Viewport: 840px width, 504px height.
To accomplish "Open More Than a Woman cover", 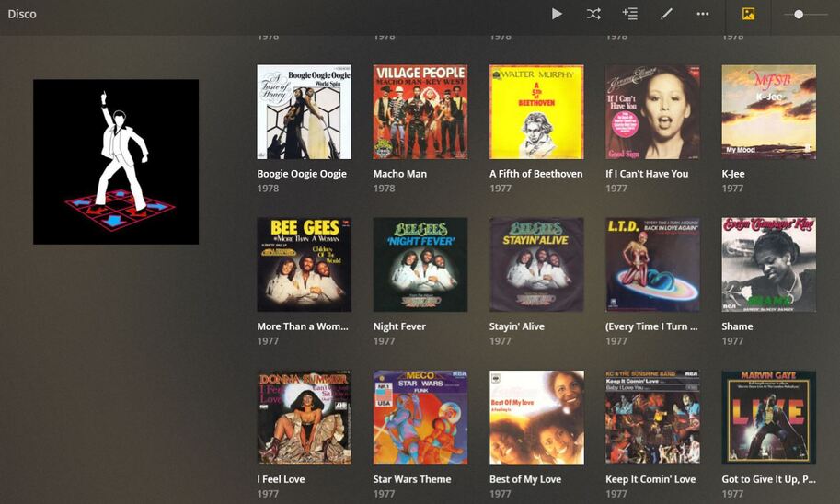I will [x=305, y=265].
